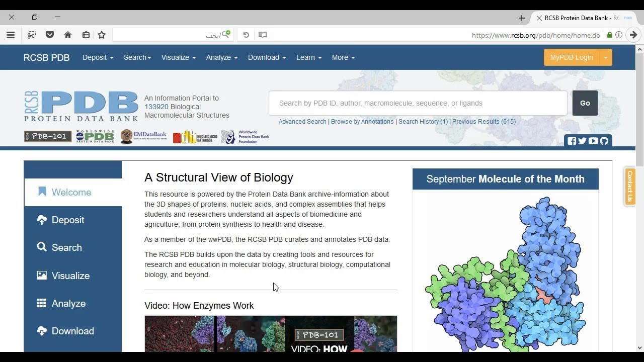The image size is (644, 362).
Task: Click the September Molecule of the Month header
Action: click(x=506, y=179)
